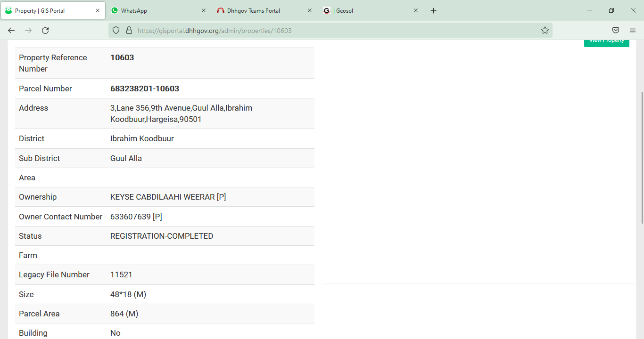
Task: Click the View Property button
Action: (x=607, y=42)
